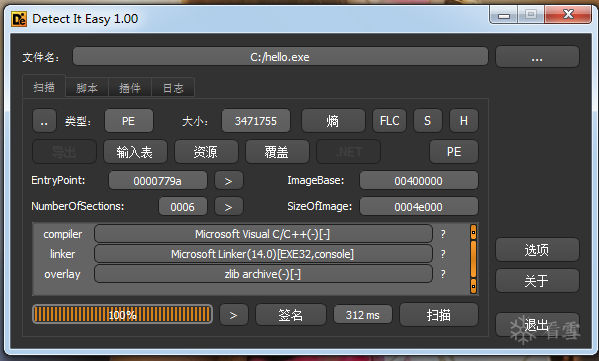Click the H button
Image resolution: width=599 pixels, height=361 pixels.
pos(463,121)
